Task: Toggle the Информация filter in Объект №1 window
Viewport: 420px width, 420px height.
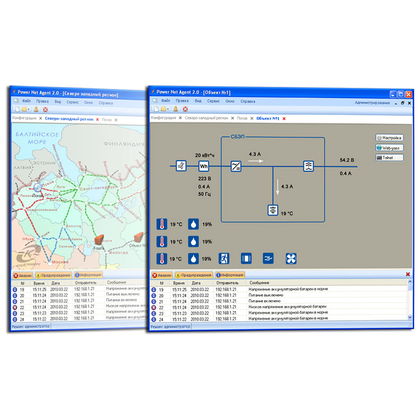Action: (230, 275)
